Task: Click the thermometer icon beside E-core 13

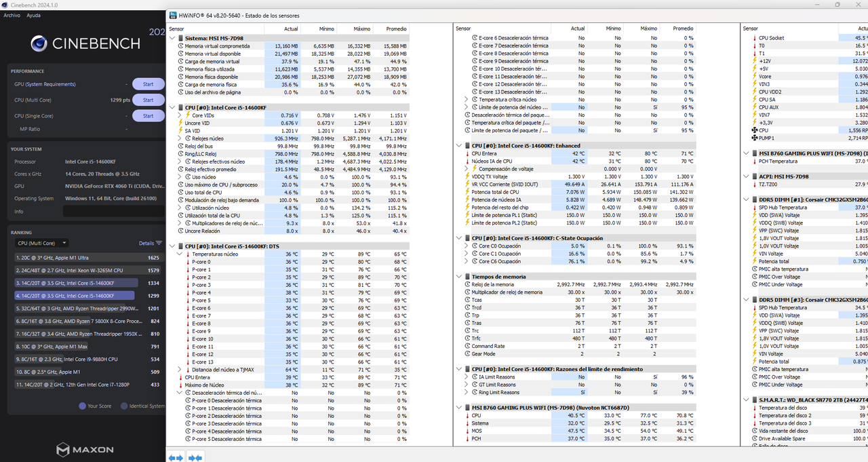Action: [189, 362]
